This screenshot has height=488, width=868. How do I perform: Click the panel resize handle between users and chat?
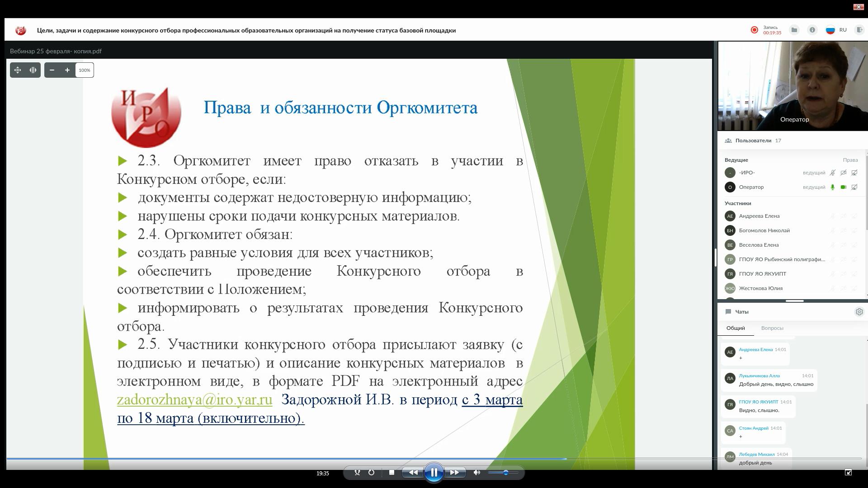(794, 300)
